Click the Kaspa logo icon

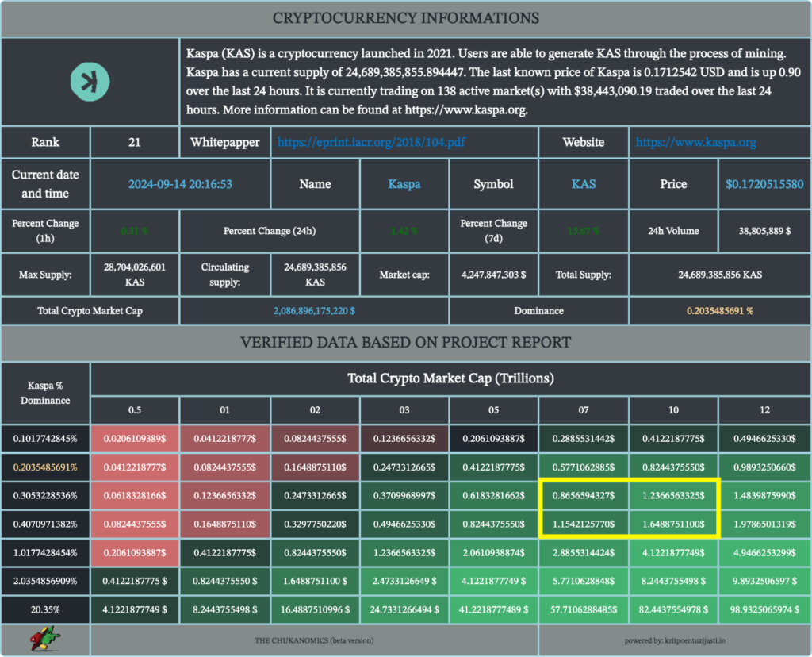coord(90,80)
